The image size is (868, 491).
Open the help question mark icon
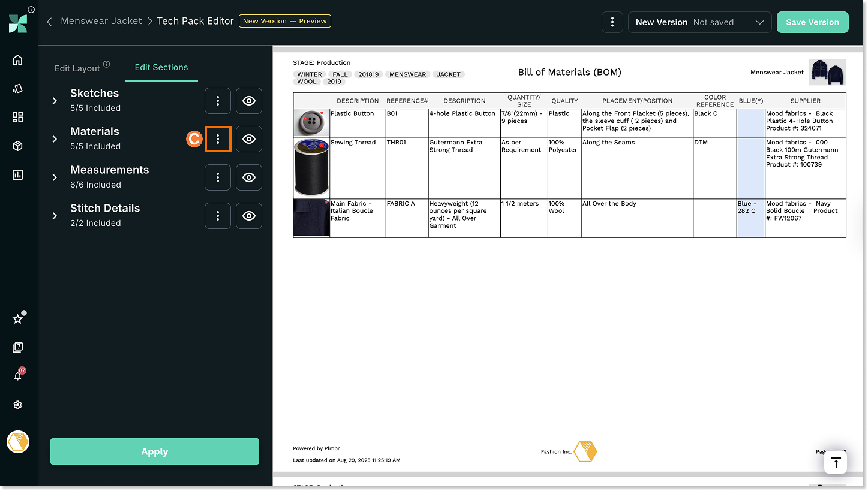18,347
